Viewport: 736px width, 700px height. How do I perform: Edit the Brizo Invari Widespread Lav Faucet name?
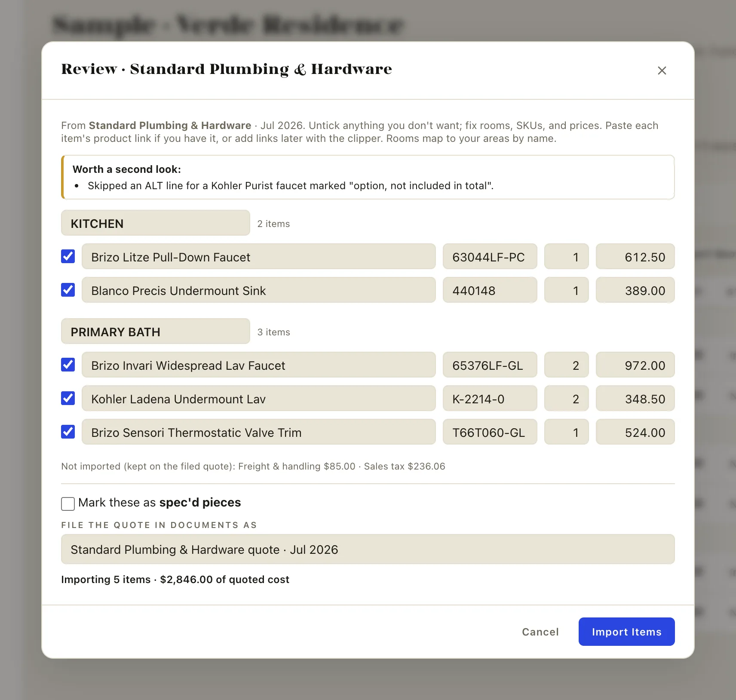click(259, 365)
